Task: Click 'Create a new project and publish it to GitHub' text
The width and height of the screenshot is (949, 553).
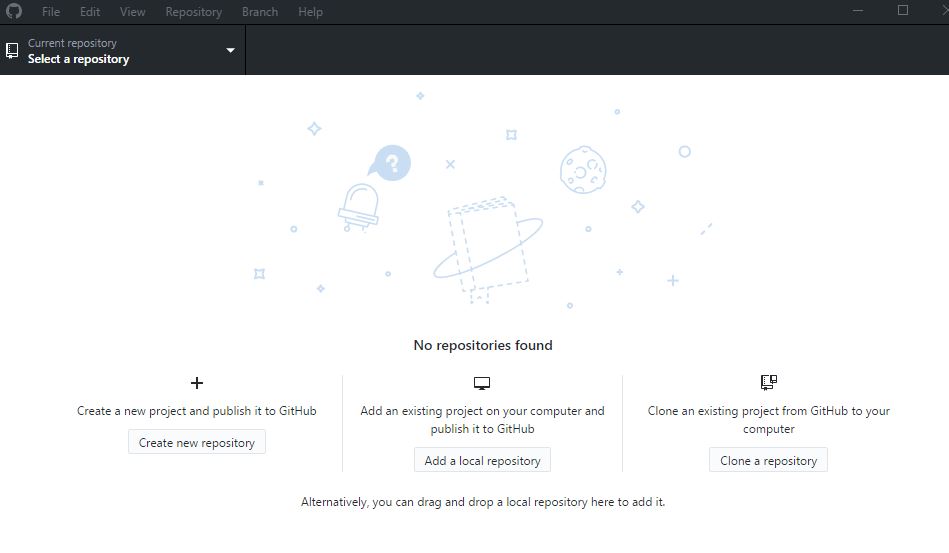Action: click(197, 411)
